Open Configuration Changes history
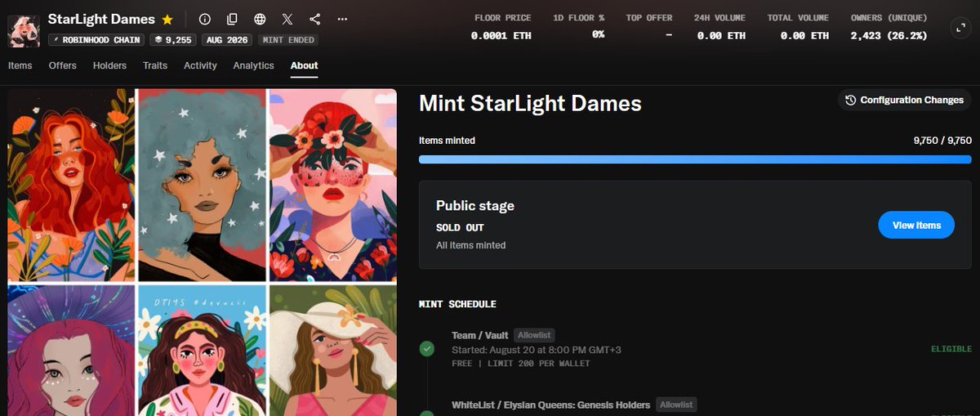Viewport: 980px width, 416px height. tap(905, 100)
